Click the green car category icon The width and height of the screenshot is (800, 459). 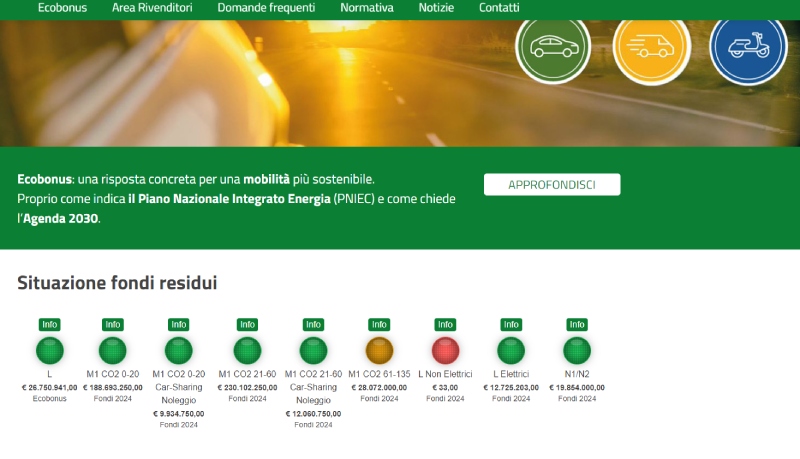553,47
